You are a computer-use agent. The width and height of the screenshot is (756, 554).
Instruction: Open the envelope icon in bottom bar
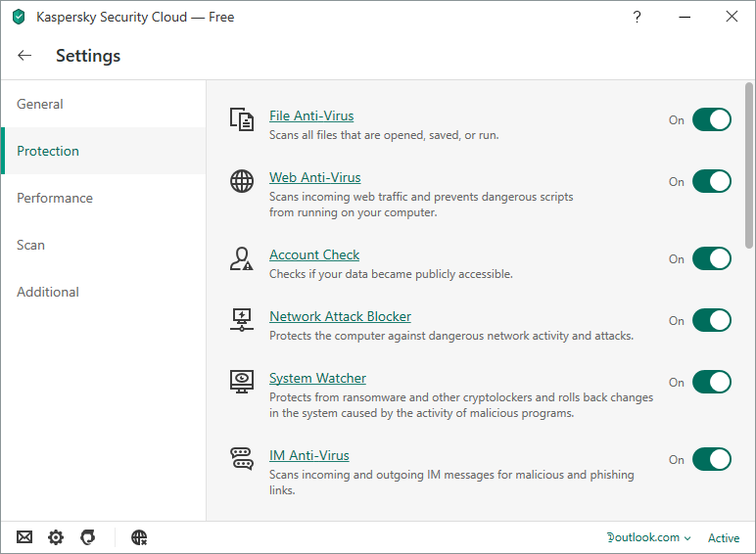click(24, 537)
